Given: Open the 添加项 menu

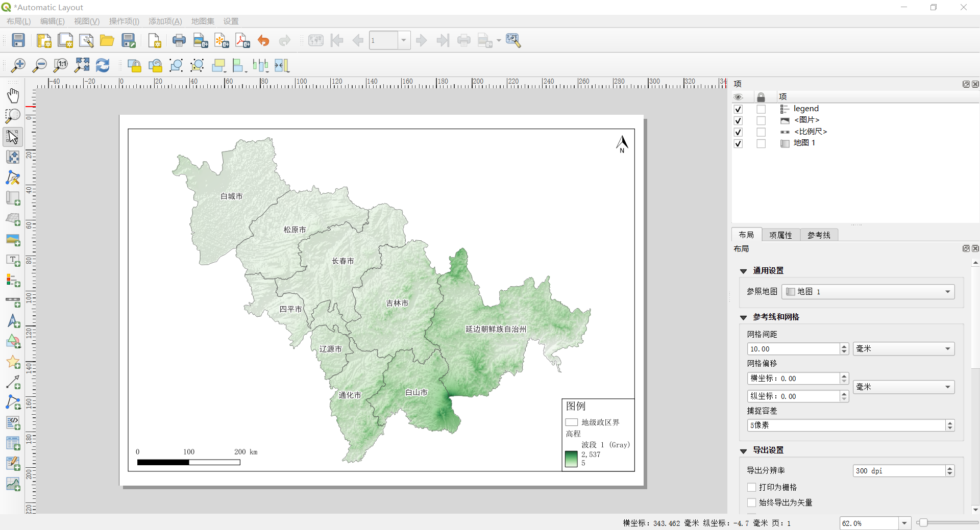Looking at the screenshot, I should click(x=165, y=21).
